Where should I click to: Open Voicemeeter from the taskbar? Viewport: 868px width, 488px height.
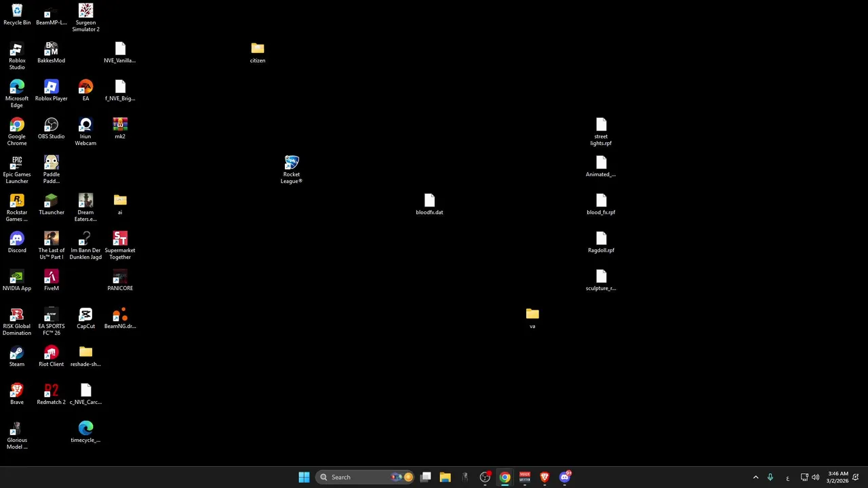(x=524, y=477)
